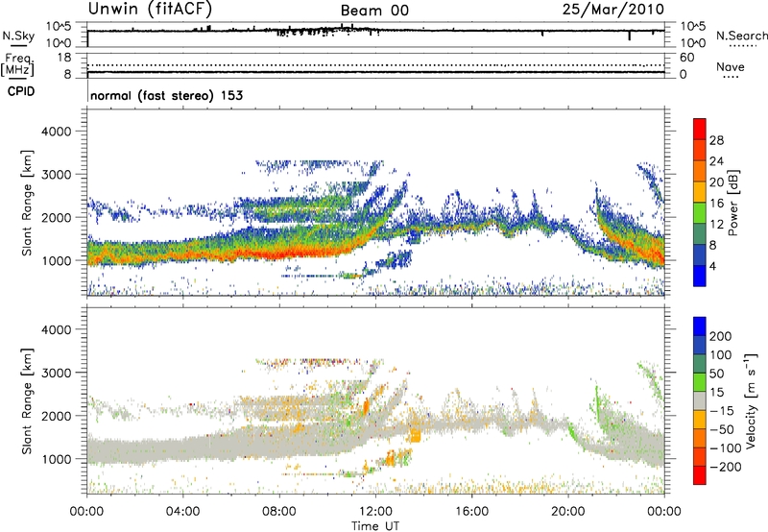Screen dimensions: 768x532
Task: Click the date '25/Mar/2010'
Action: pos(613,10)
